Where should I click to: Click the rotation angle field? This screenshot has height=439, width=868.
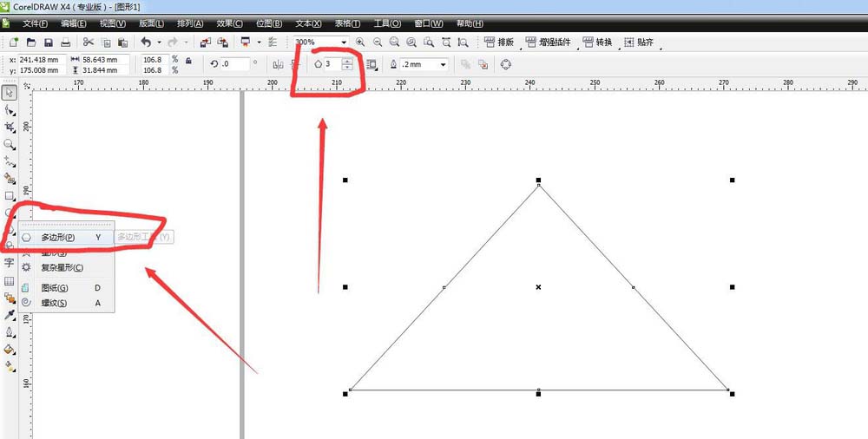coord(234,64)
